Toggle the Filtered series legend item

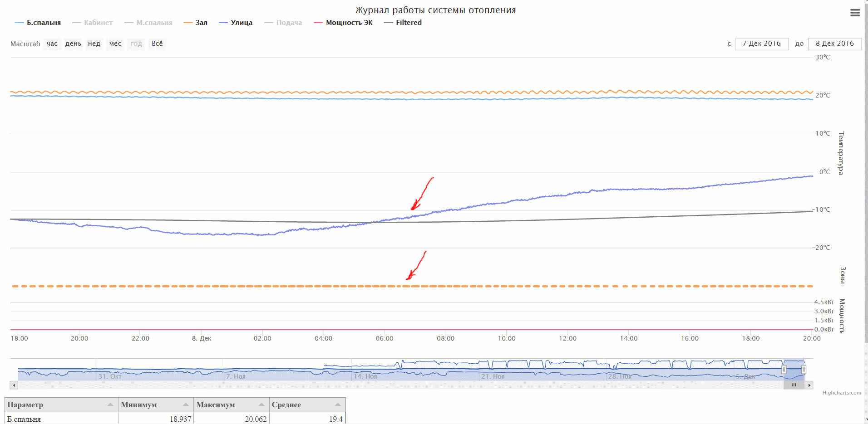(x=403, y=23)
